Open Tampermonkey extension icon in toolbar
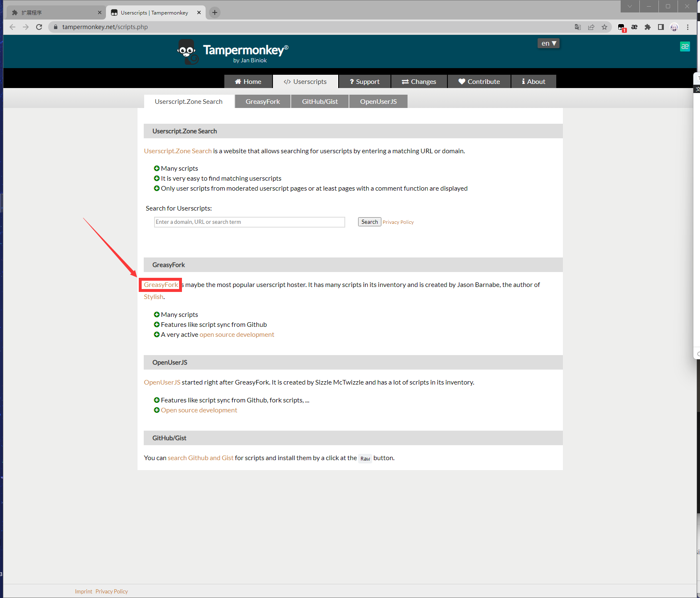Viewport: 700px width, 598px height. click(621, 27)
